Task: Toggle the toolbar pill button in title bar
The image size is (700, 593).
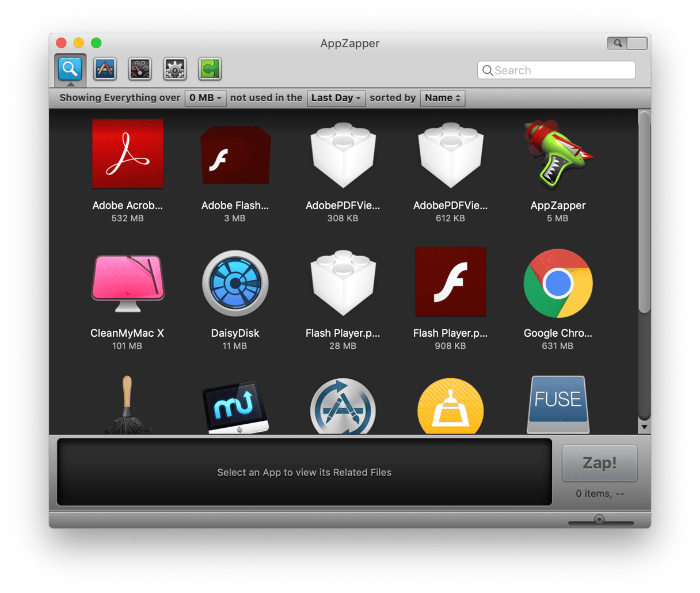Action: tap(627, 43)
